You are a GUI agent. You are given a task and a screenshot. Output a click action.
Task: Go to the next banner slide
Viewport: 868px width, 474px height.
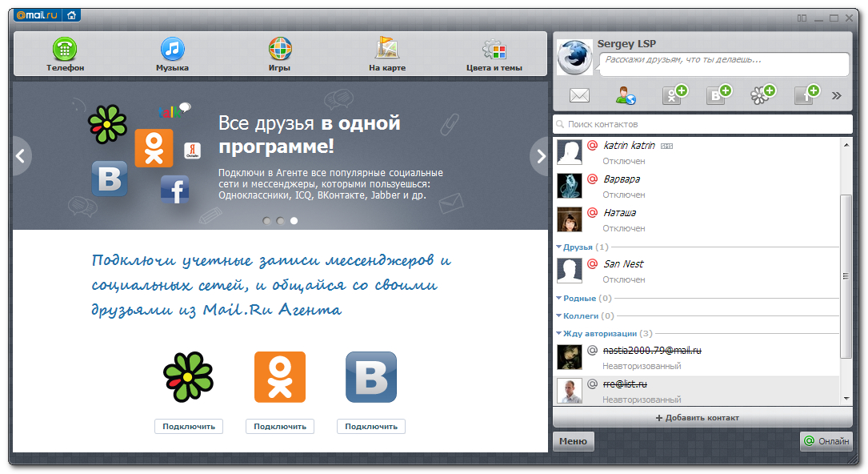pos(540,156)
